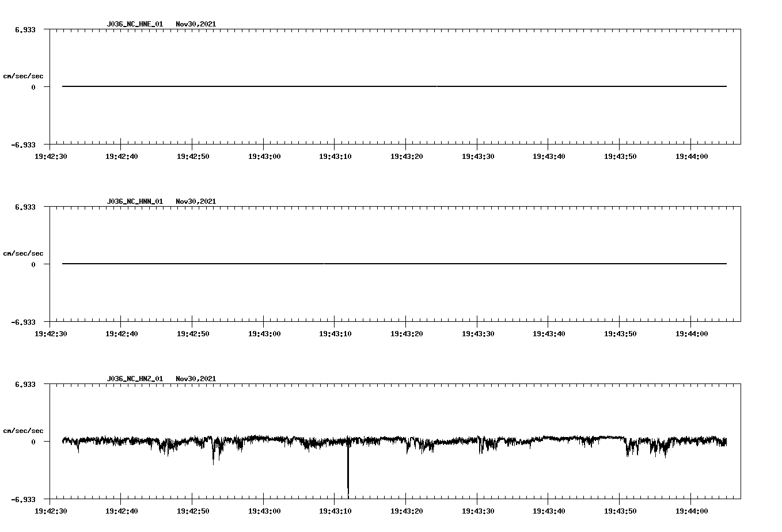The height and width of the screenshot is (532, 782).
Task: Pick the 19:43:30 time label under HNZ plot
Action: [479, 511]
